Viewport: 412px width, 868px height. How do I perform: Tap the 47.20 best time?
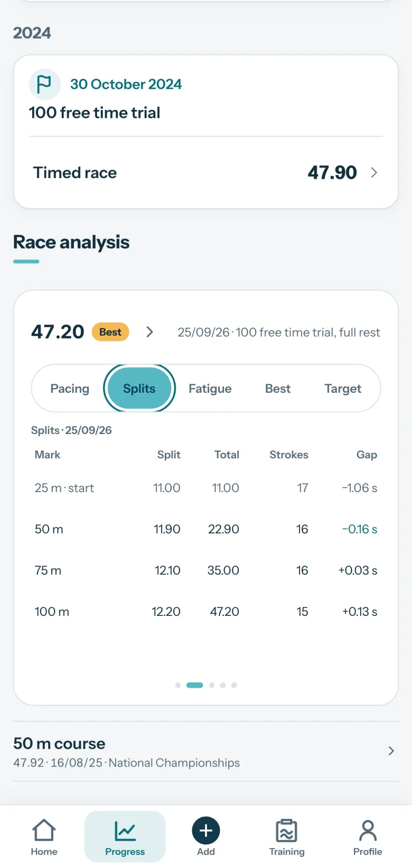pyautogui.click(x=58, y=332)
